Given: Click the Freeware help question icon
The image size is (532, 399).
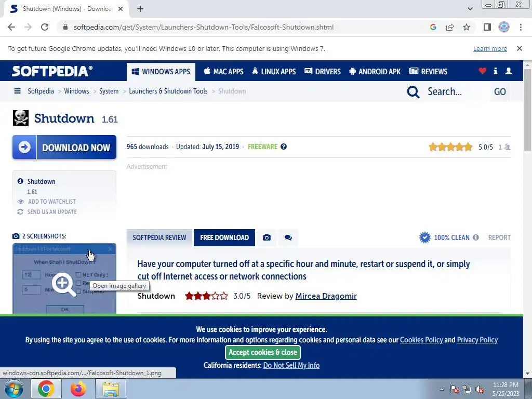Looking at the screenshot, I should [284, 147].
